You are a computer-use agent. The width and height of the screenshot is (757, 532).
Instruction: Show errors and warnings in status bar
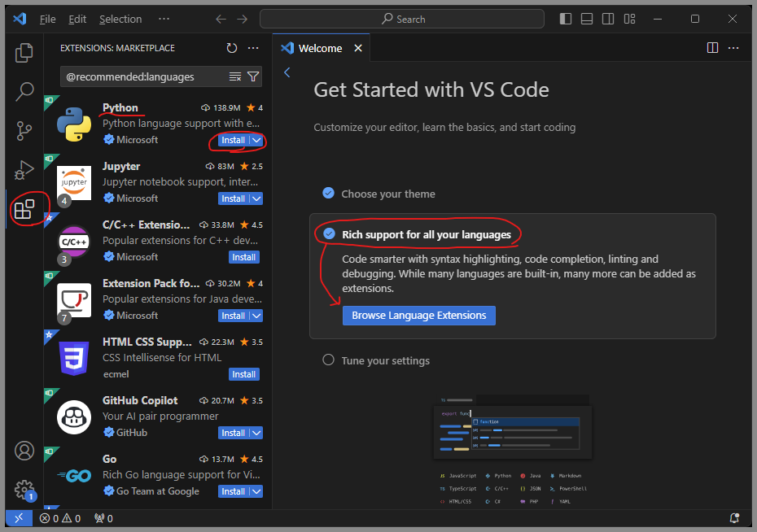(x=60, y=518)
